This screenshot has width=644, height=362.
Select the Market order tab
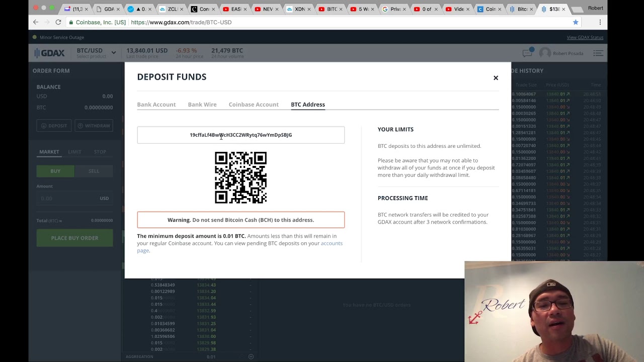pyautogui.click(x=49, y=152)
